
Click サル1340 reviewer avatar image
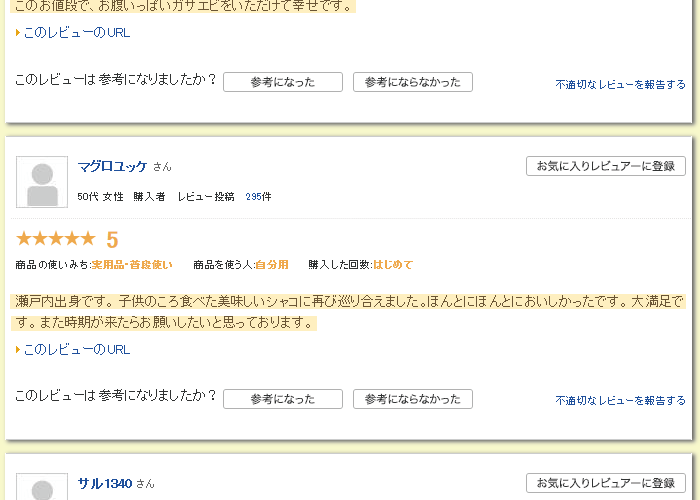[42, 488]
